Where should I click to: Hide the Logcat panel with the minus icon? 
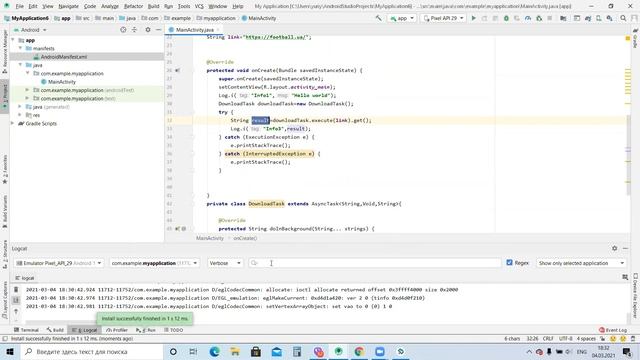[625, 248]
